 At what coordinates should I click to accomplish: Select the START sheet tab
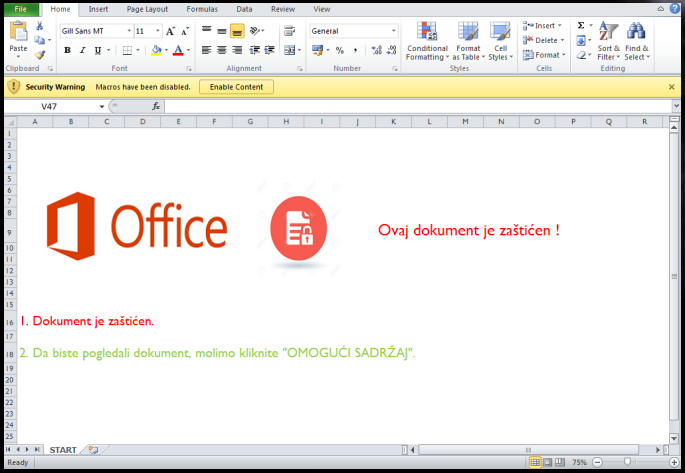pyautogui.click(x=62, y=450)
